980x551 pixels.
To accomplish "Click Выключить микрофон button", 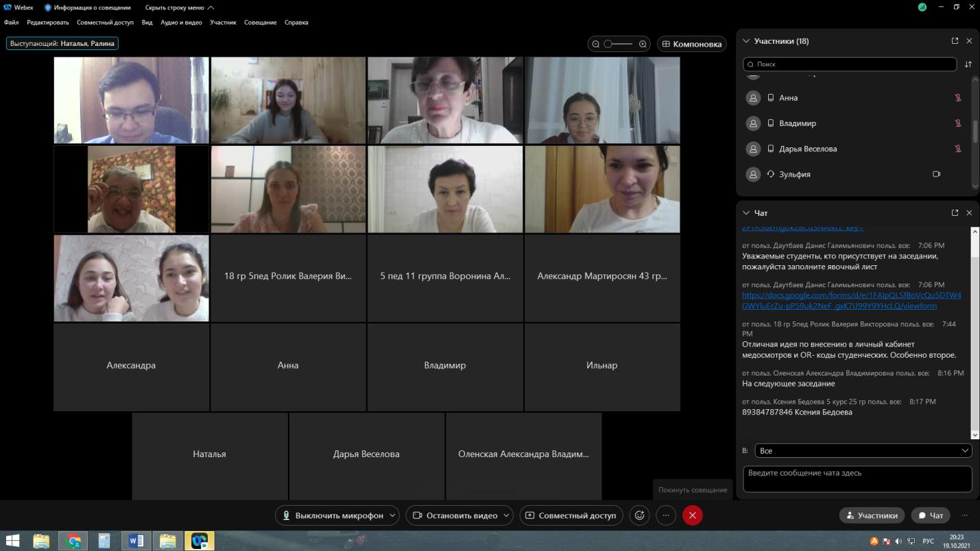I will coord(332,515).
